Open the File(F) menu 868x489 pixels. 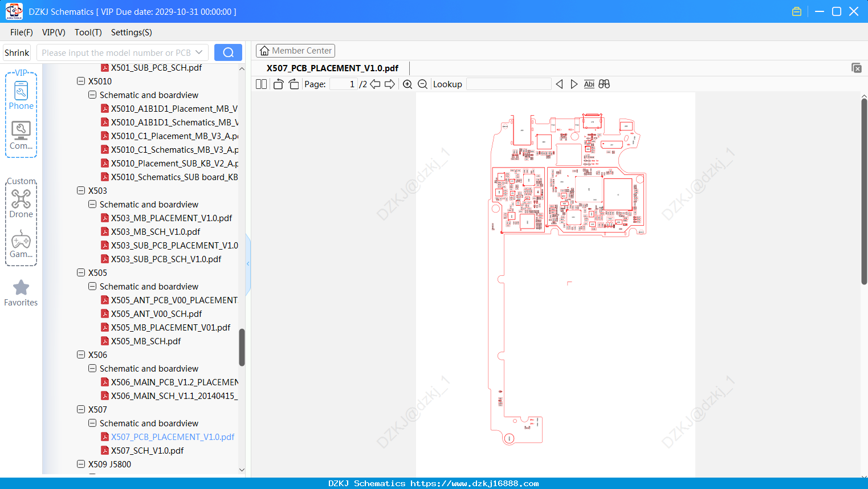click(x=22, y=32)
